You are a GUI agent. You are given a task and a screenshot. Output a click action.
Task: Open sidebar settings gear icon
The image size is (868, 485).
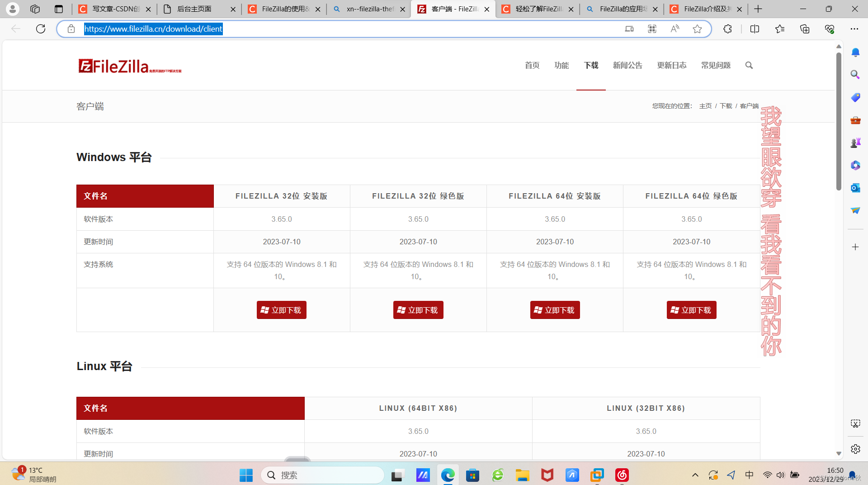point(855,449)
